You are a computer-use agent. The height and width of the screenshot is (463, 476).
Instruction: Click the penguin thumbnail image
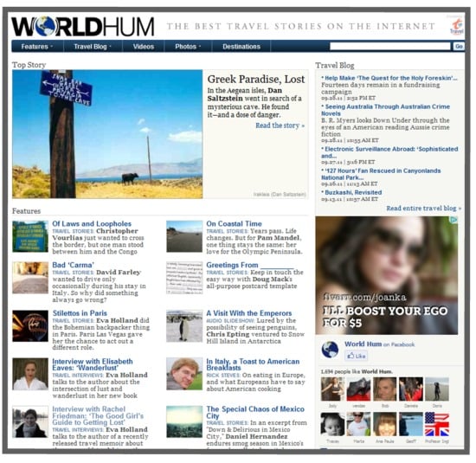184,325
